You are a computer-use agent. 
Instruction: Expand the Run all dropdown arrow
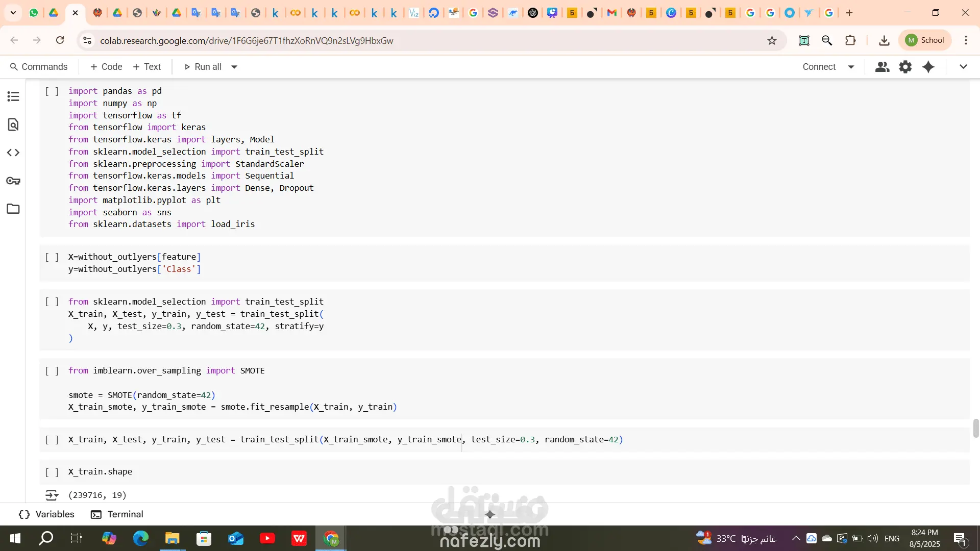234,67
